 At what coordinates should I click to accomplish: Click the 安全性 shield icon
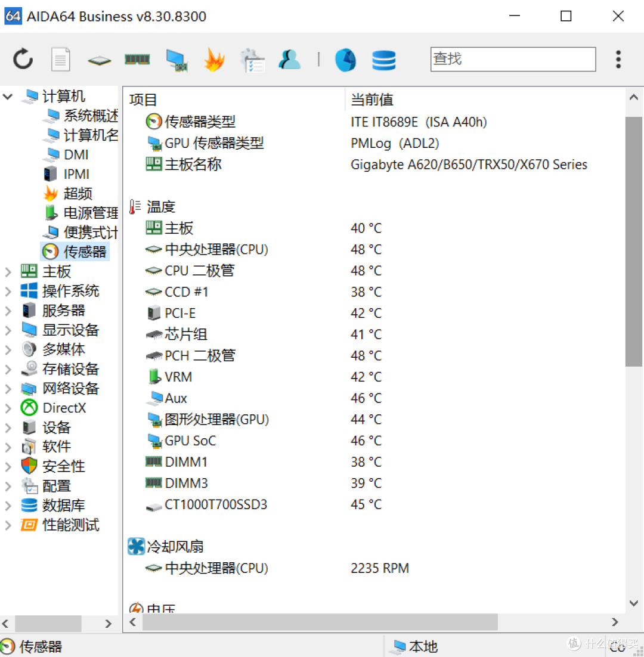pyautogui.click(x=29, y=466)
